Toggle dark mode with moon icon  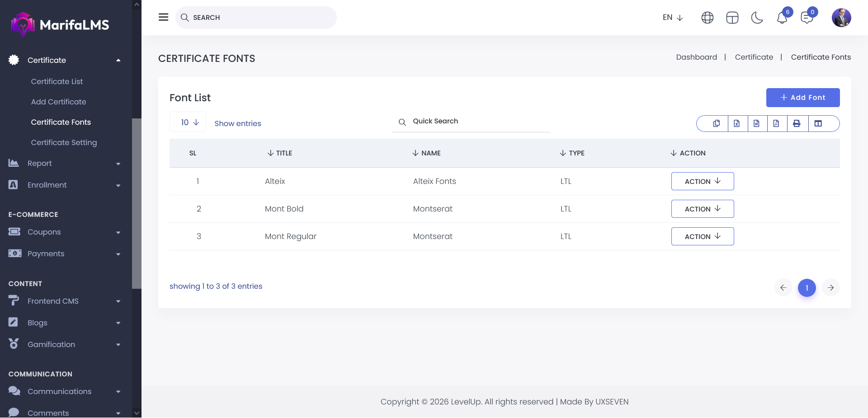coord(757,18)
